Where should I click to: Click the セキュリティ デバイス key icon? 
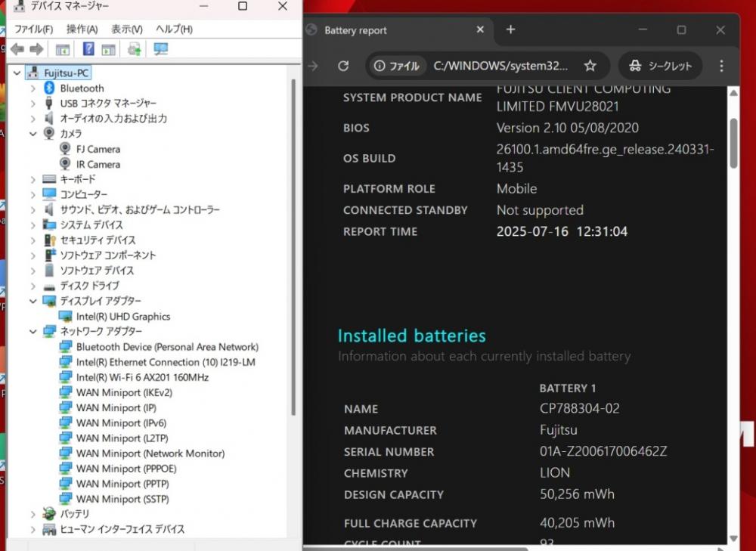click(50, 240)
